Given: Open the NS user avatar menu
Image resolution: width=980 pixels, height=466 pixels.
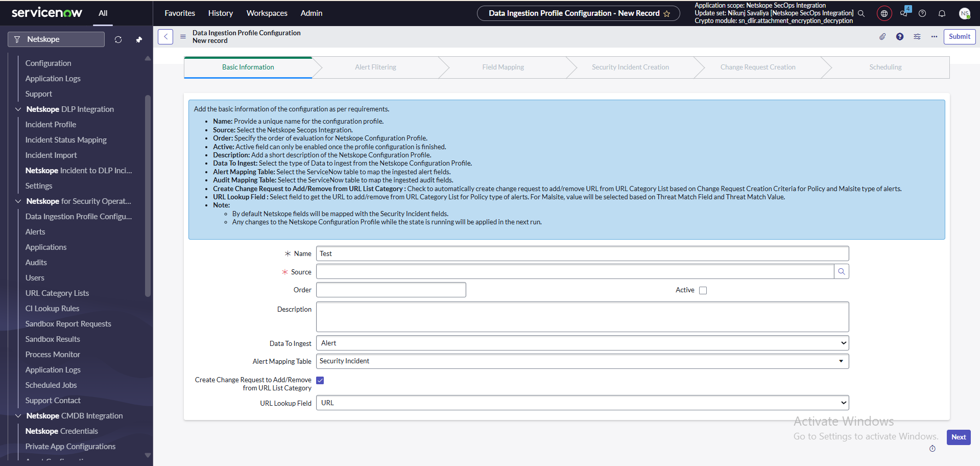Looking at the screenshot, I should [964, 13].
